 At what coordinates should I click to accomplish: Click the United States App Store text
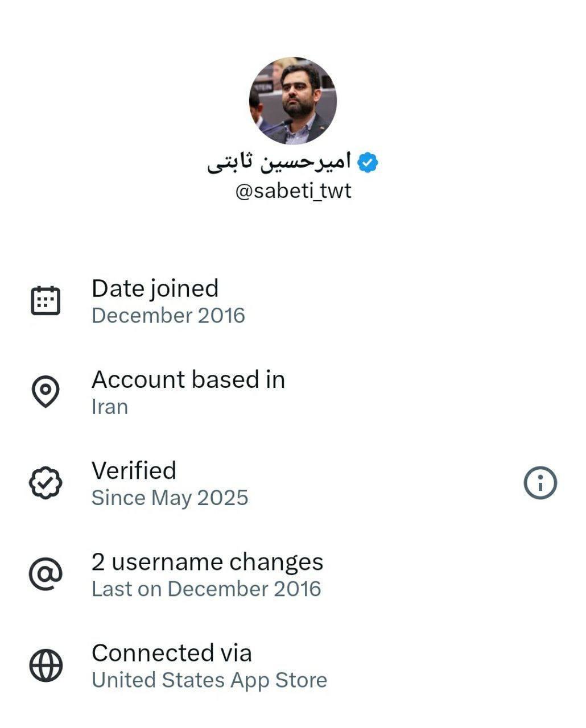coord(209,680)
